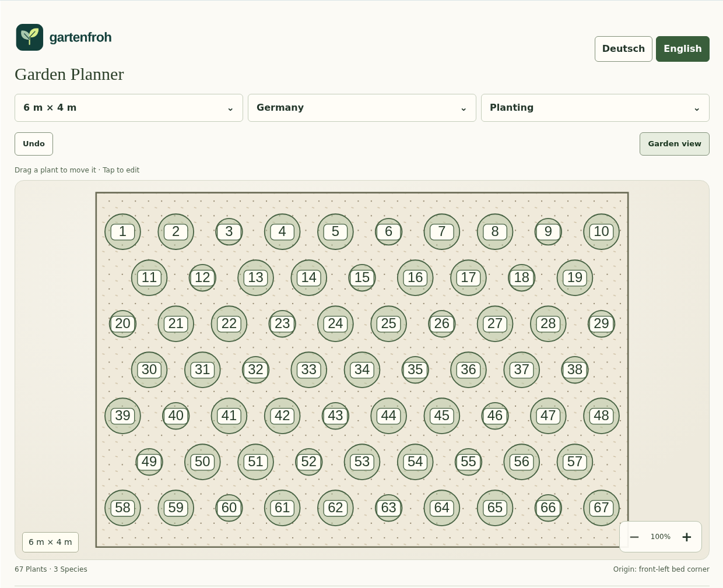This screenshot has width=723, height=588.
Task: Tap plant marker number 49
Action: [149, 462]
